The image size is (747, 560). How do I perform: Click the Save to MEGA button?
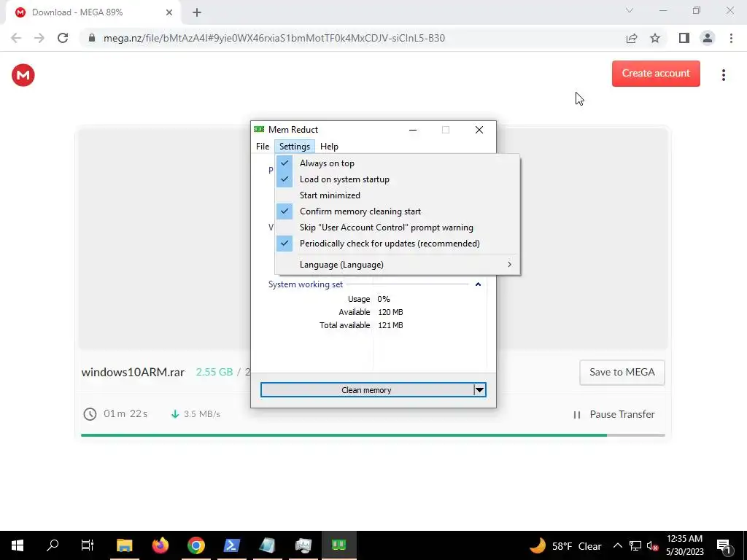coord(622,373)
